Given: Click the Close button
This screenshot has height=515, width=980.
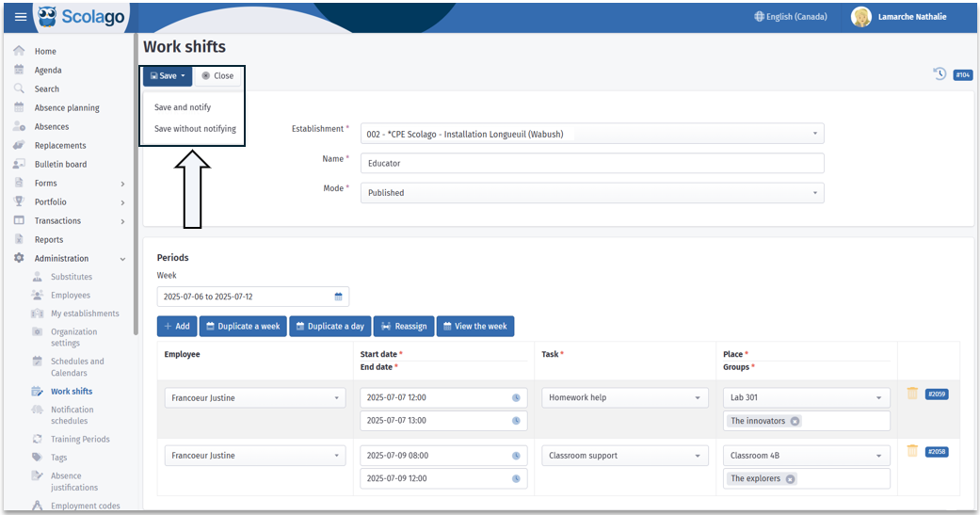Looking at the screenshot, I should pos(217,75).
